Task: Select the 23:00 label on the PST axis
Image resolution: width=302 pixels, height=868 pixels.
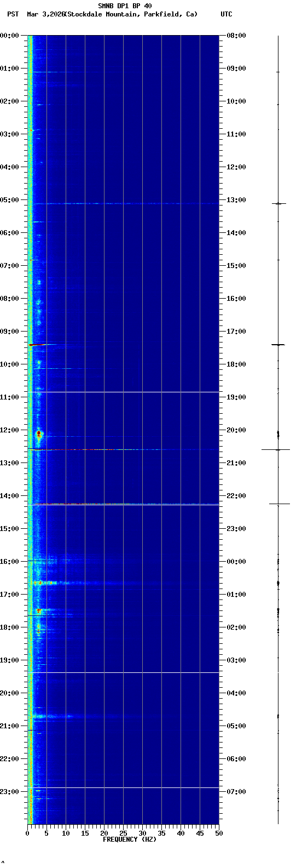Action: click(10, 792)
